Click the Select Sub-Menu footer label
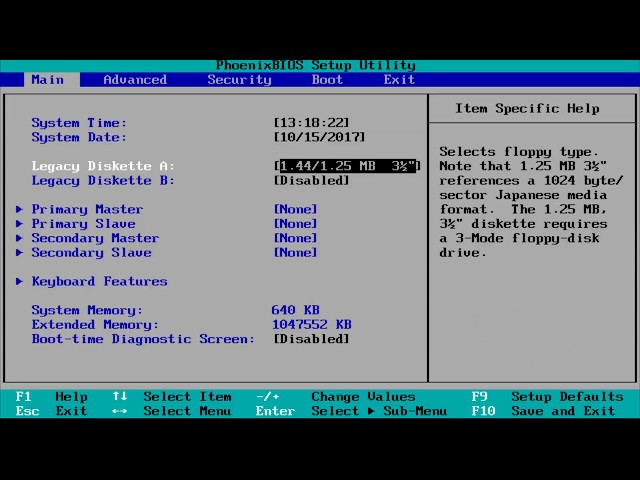 pos(379,411)
